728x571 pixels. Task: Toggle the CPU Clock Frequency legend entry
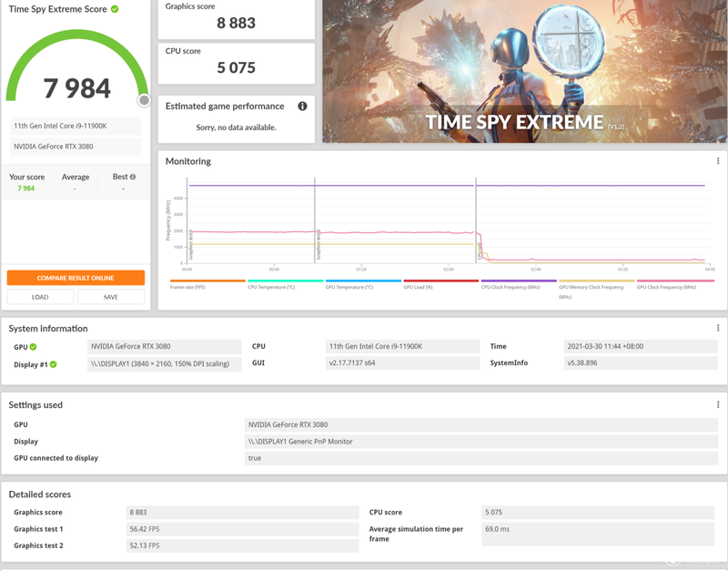coord(519,284)
